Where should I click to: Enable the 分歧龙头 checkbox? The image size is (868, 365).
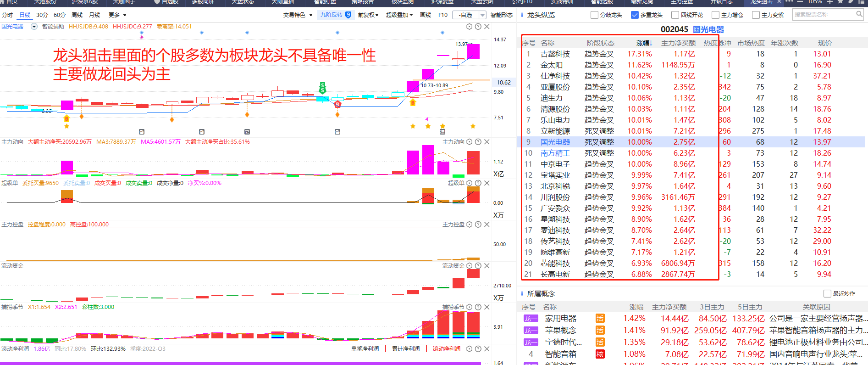(595, 15)
